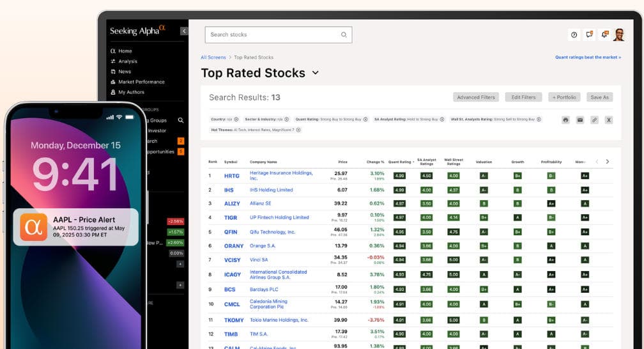Image resolution: width=644 pixels, height=349 pixels.
Task: Remove the Sector & Industry filter chip
Action: [x=287, y=120]
